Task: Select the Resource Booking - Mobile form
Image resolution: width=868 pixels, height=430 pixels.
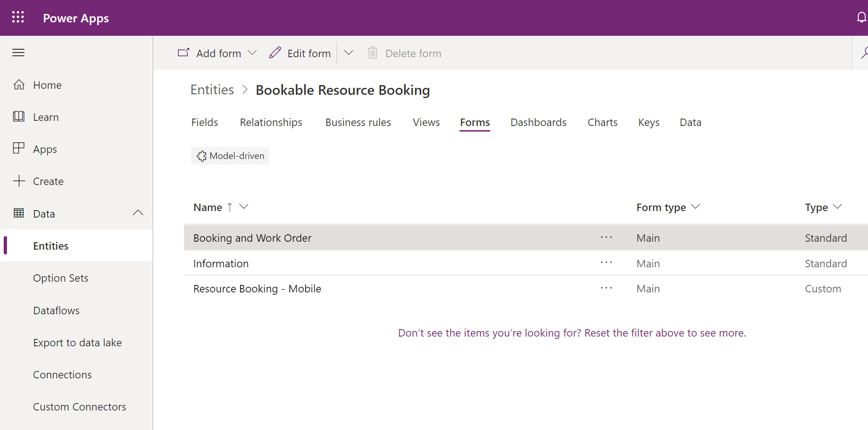Action: [257, 289]
